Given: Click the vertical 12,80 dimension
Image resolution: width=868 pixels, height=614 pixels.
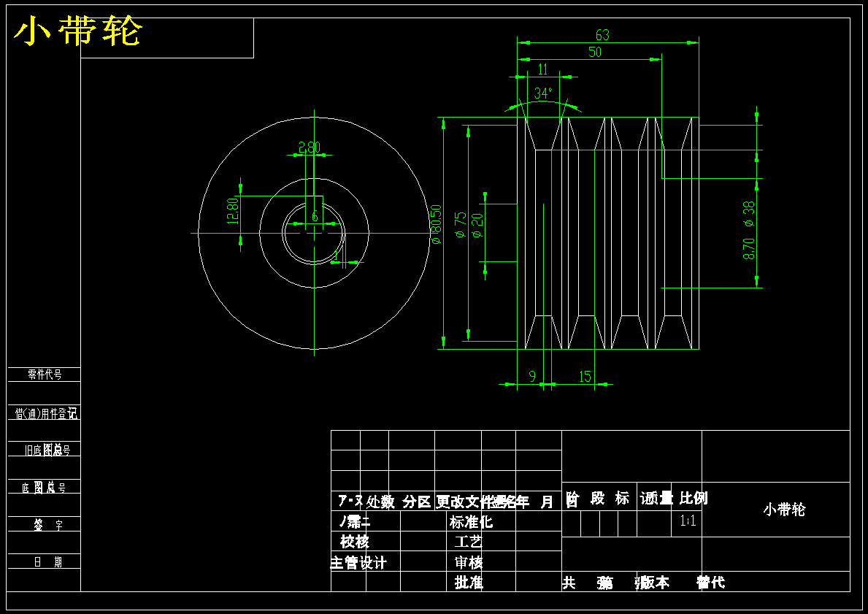Looking at the screenshot, I should pos(233,211).
